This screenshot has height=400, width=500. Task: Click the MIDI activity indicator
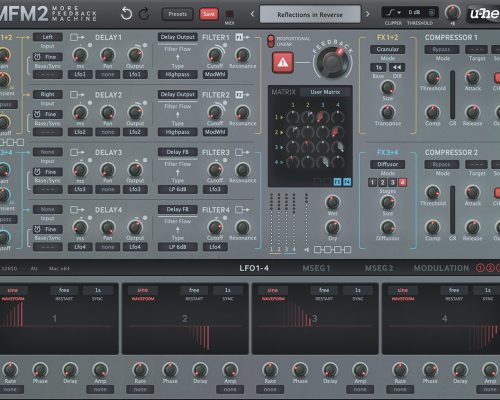click(x=229, y=14)
